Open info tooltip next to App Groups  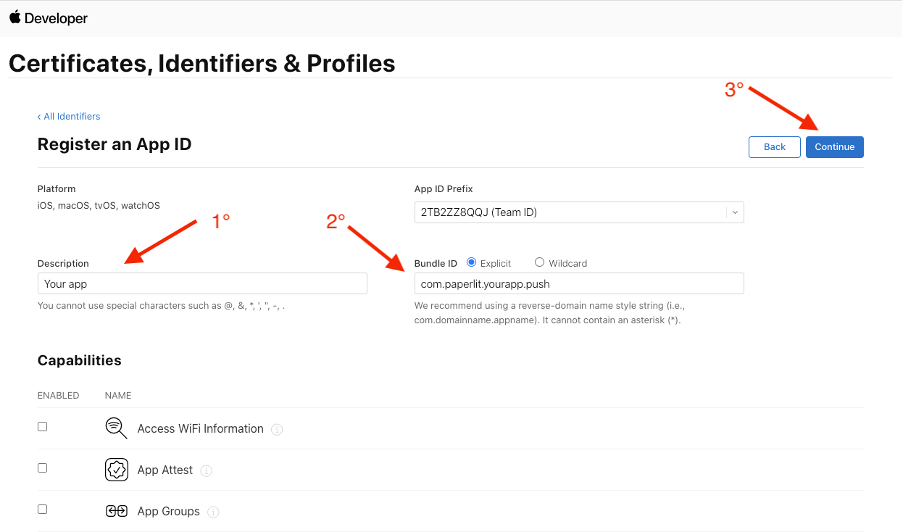(x=213, y=512)
